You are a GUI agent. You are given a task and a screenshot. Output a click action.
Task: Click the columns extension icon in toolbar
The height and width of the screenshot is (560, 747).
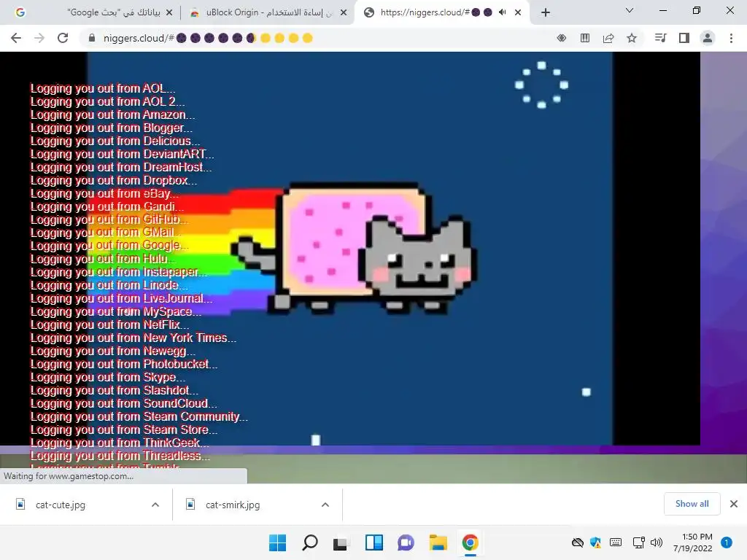pyautogui.click(x=585, y=38)
